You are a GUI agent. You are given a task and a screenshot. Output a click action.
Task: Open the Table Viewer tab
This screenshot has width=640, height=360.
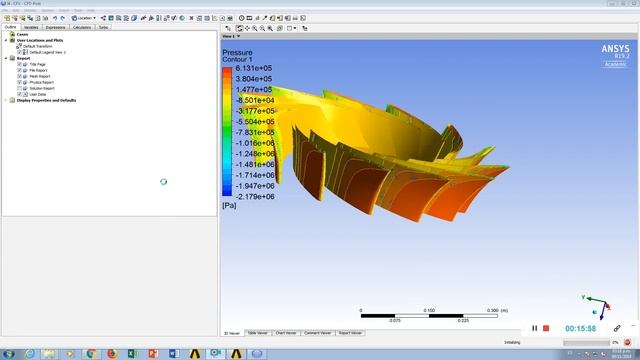click(258, 333)
